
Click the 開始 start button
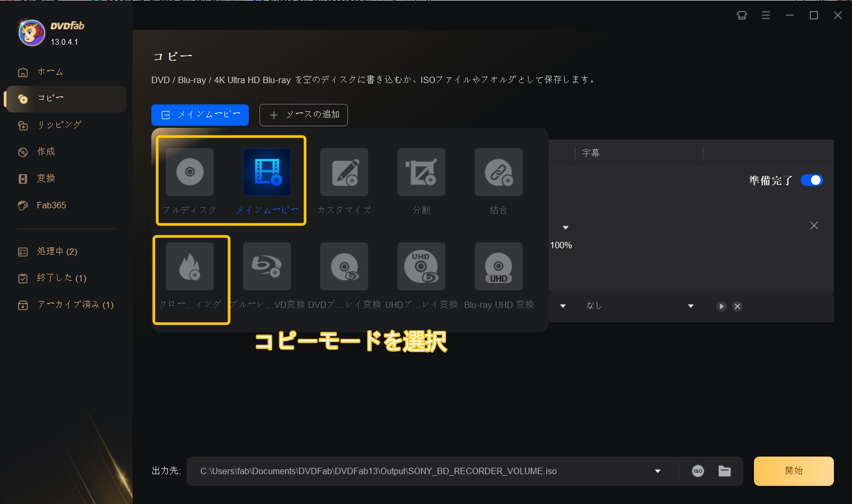point(793,471)
